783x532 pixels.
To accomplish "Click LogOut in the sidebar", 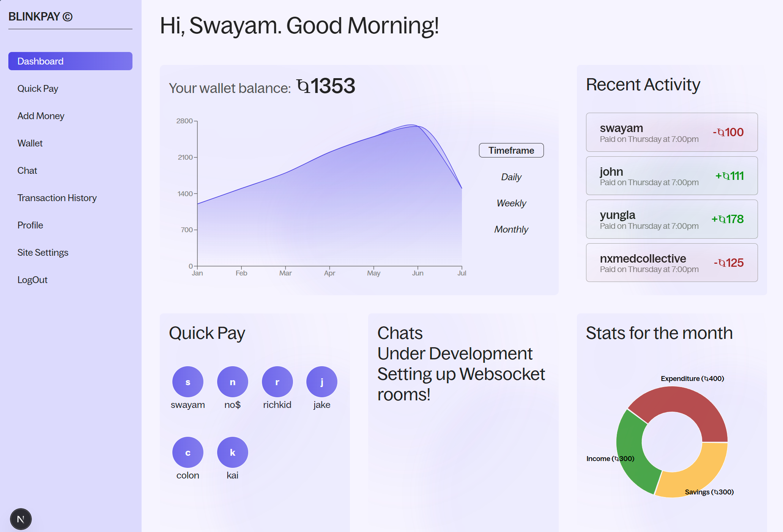I will (x=32, y=280).
